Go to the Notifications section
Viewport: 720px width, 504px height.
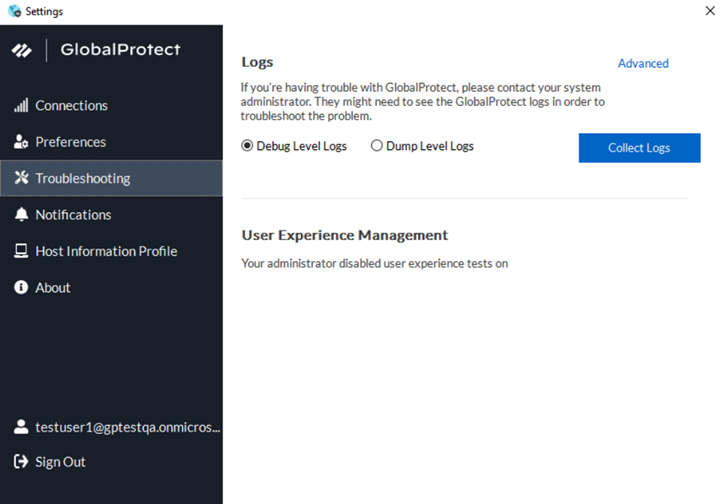pos(73,215)
